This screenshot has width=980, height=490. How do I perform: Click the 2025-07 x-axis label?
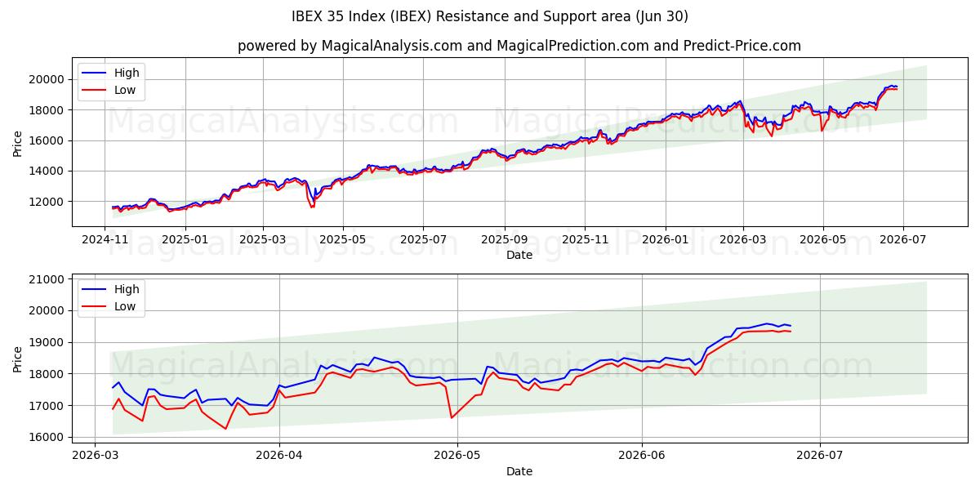point(422,239)
